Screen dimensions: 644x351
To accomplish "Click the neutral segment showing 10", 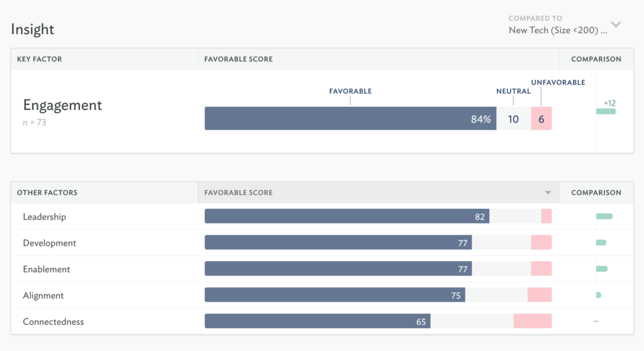I will click(x=513, y=118).
